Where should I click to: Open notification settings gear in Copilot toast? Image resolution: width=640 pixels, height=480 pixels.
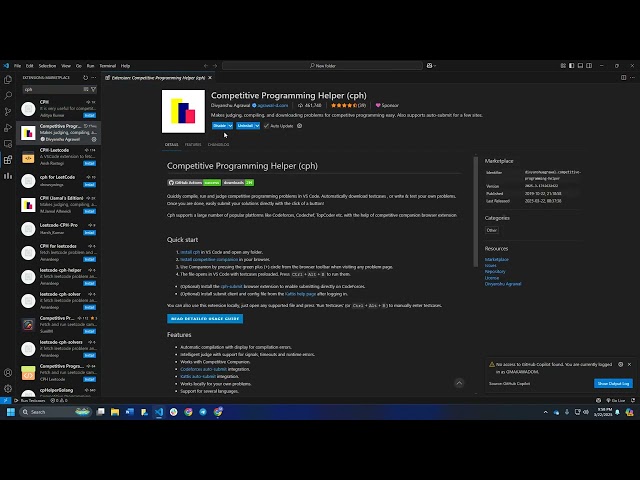[x=620, y=364]
